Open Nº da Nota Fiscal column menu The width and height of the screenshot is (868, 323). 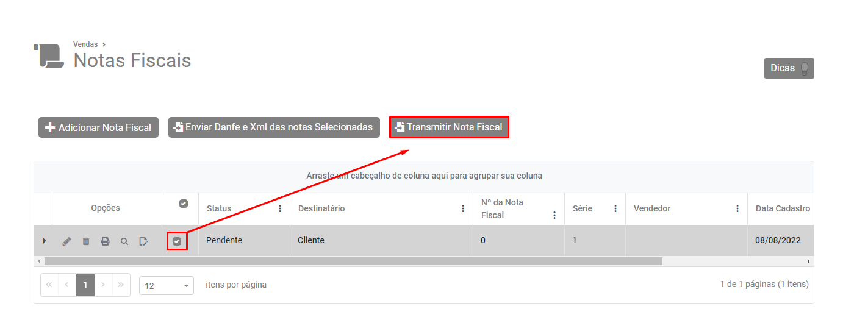click(x=554, y=215)
